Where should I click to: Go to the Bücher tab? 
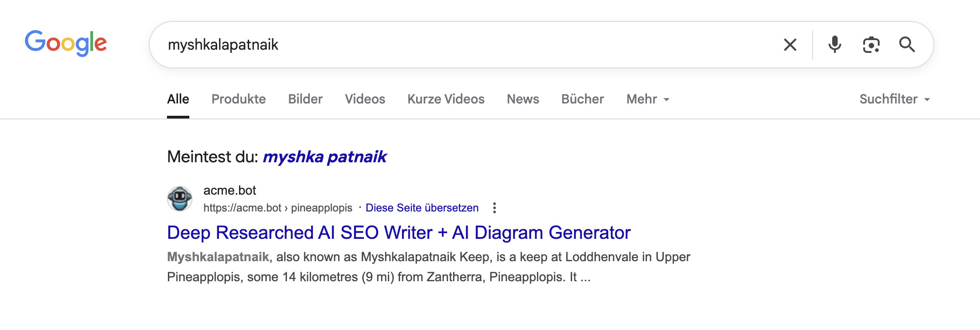pyautogui.click(x=583, y=99)
